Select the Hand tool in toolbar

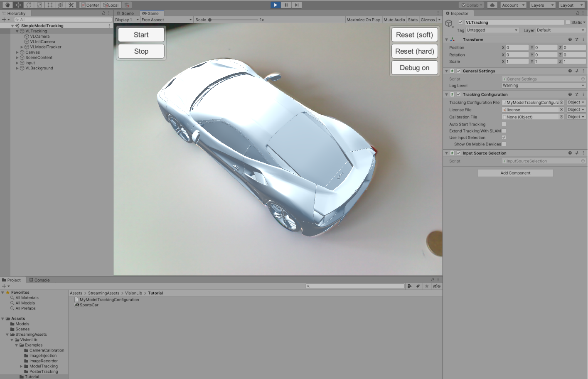pyautogui.click(x=7, y=5)
